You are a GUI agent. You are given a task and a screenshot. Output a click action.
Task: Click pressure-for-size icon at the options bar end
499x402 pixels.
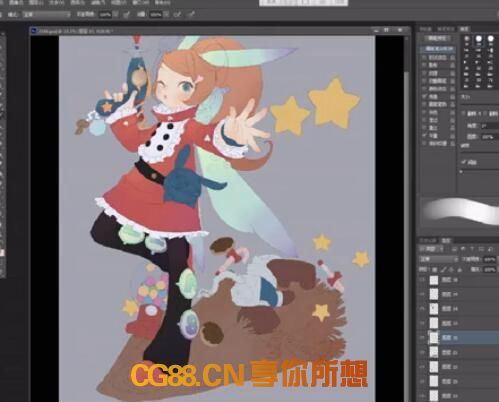point(191,14)
